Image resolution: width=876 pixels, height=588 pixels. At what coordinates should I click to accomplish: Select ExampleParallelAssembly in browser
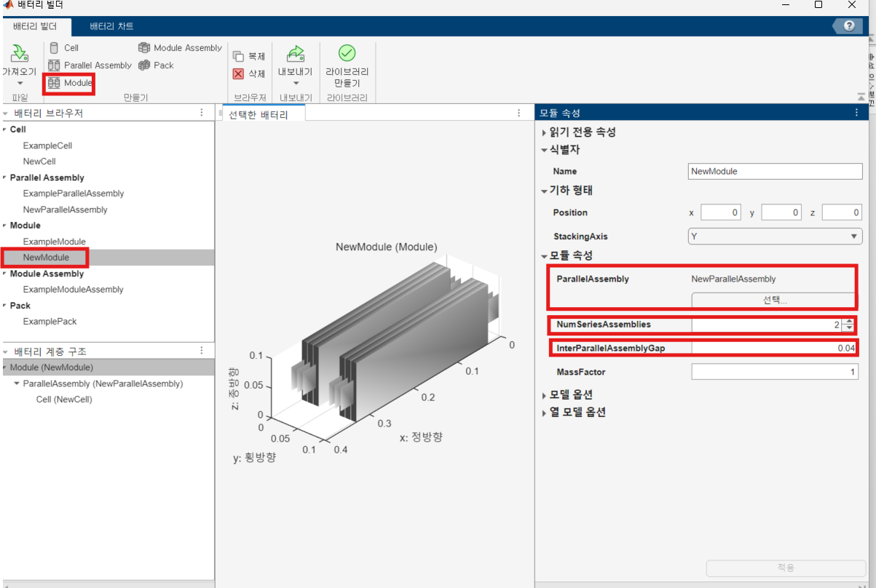point(74,194)
